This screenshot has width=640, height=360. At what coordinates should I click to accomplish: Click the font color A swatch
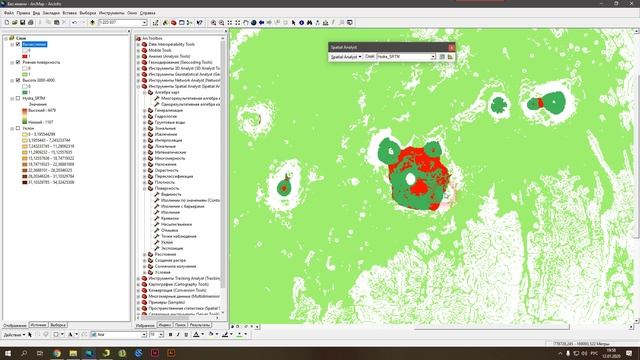coord(196,335)
